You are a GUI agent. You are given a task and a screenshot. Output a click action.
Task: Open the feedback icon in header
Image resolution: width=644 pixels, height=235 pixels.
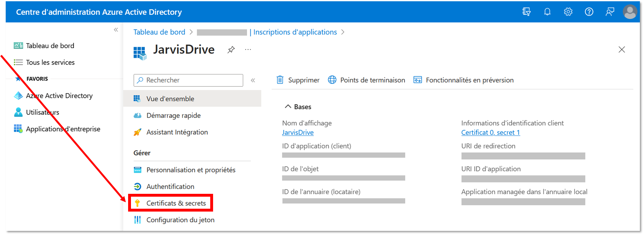tap(610, 12)
